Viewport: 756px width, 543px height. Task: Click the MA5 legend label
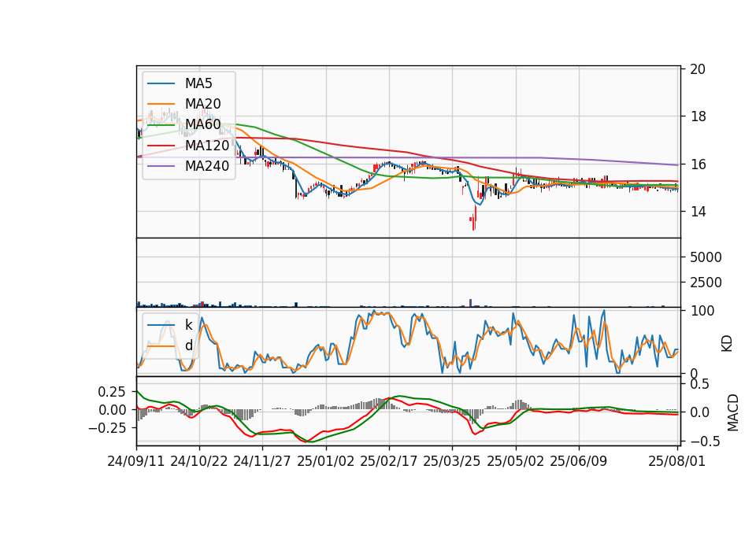198,83
